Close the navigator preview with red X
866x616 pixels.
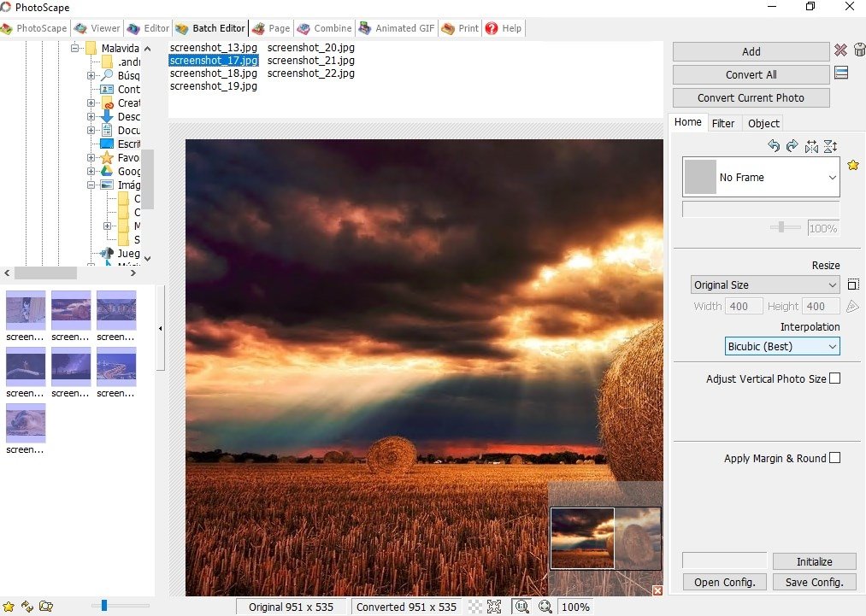tap(657, 590)
